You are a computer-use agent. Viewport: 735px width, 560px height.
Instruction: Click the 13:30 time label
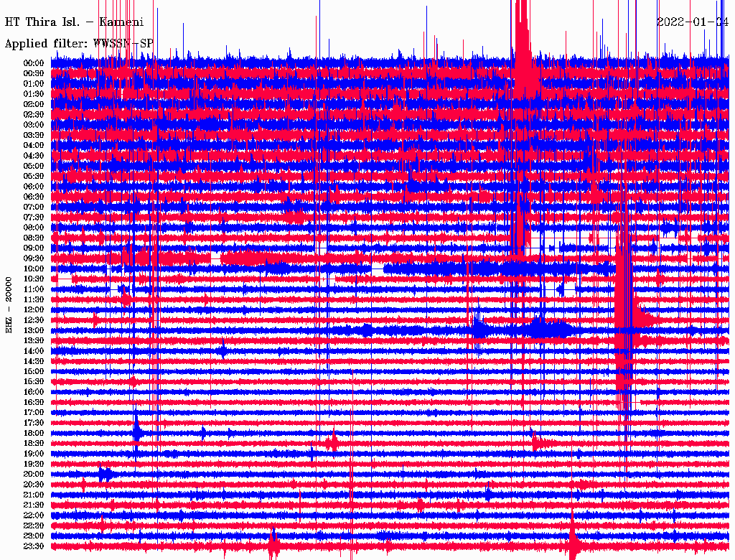point(34,340)
